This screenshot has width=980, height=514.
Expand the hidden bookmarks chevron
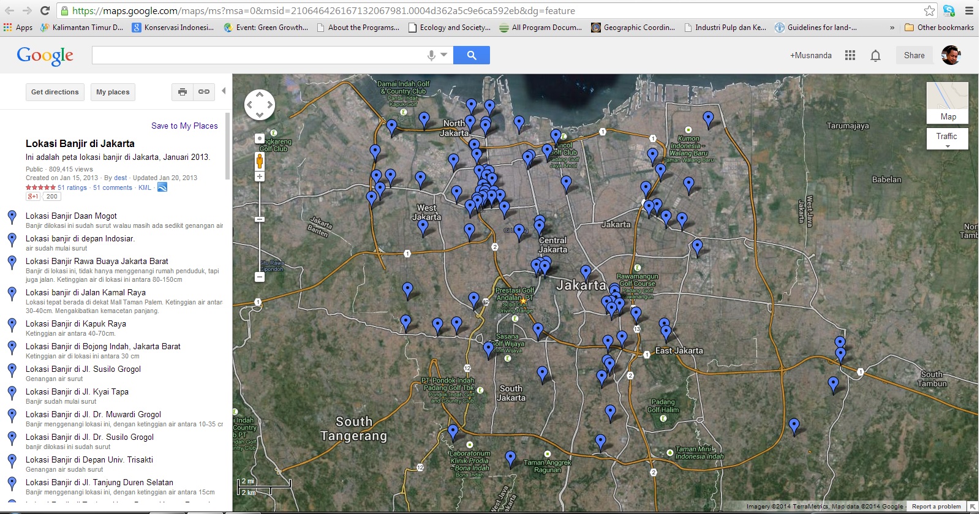pyautogui.click(x=892, y=28)
